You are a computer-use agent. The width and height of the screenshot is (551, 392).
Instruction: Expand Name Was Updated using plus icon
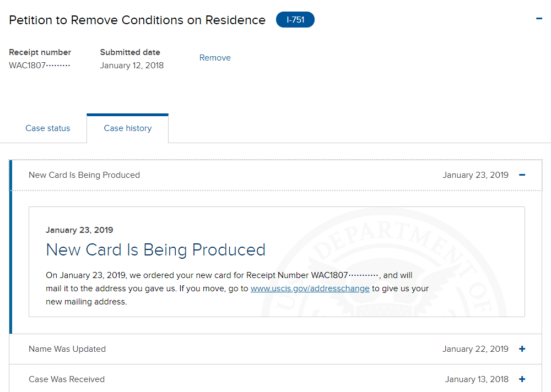pos(522,349)
